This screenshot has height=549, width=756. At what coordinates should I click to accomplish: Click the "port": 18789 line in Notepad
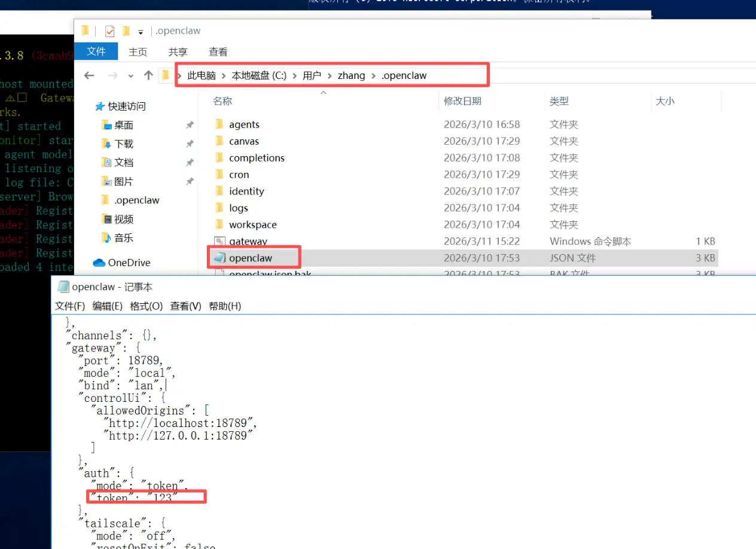[120, 361]
